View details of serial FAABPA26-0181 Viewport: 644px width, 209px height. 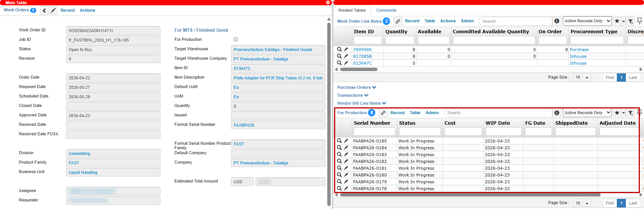point(339,168)
